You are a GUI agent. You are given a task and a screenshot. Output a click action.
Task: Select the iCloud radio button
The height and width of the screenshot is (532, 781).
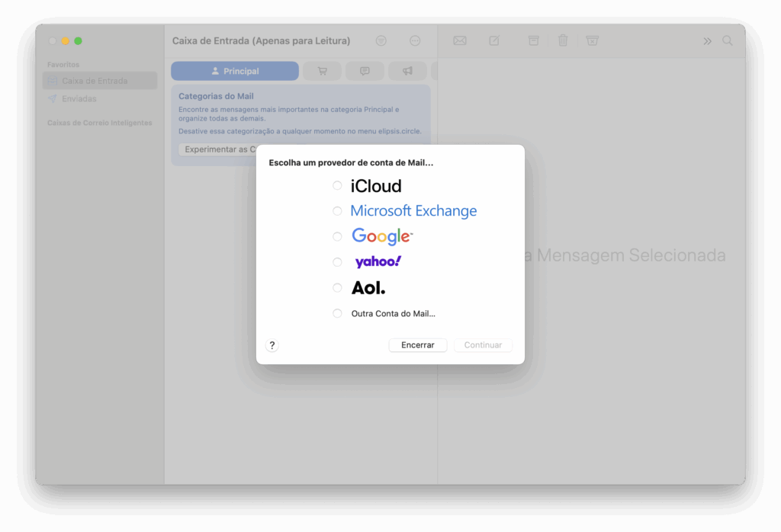click(337, 185)
